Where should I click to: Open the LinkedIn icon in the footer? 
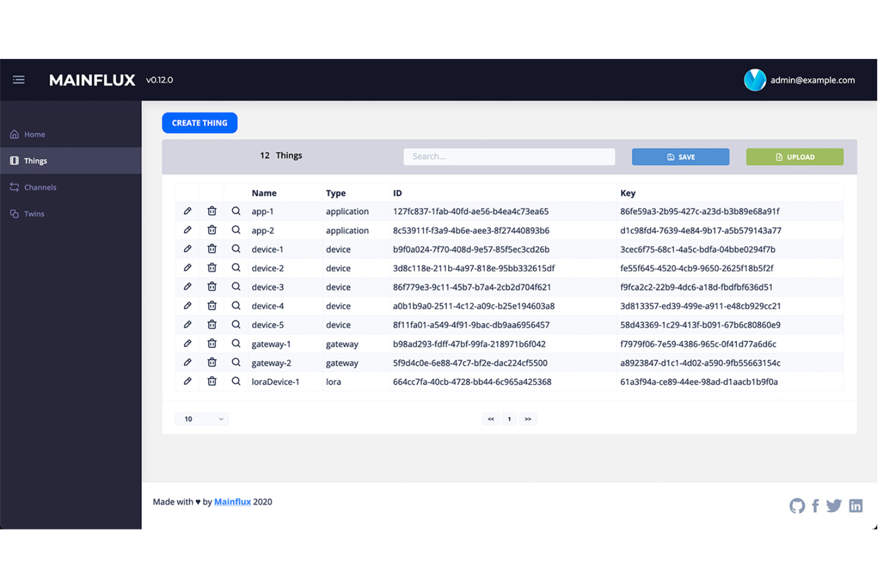tap(856, 505)
